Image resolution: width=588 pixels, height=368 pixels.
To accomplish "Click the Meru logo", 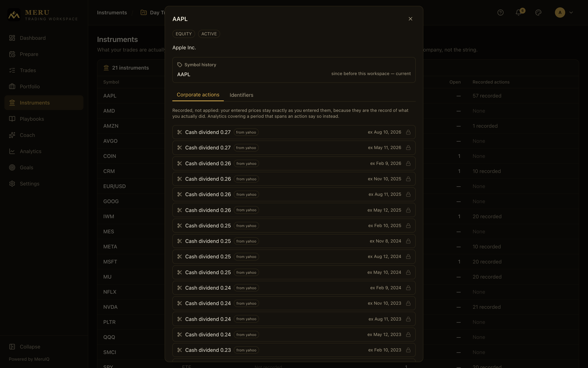I will 14,15.
